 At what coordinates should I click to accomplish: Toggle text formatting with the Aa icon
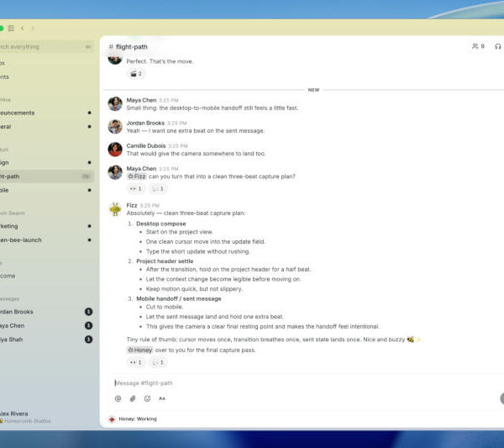point(162,398)
